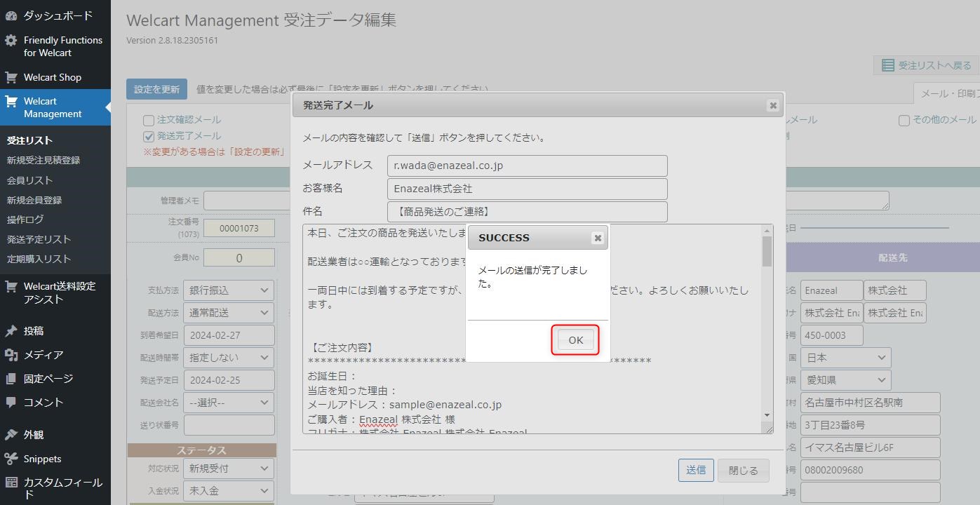This screenshot has width=980, height=505.
Task: Click the comment bubble icon for コメント
Action: pos(11,403)
